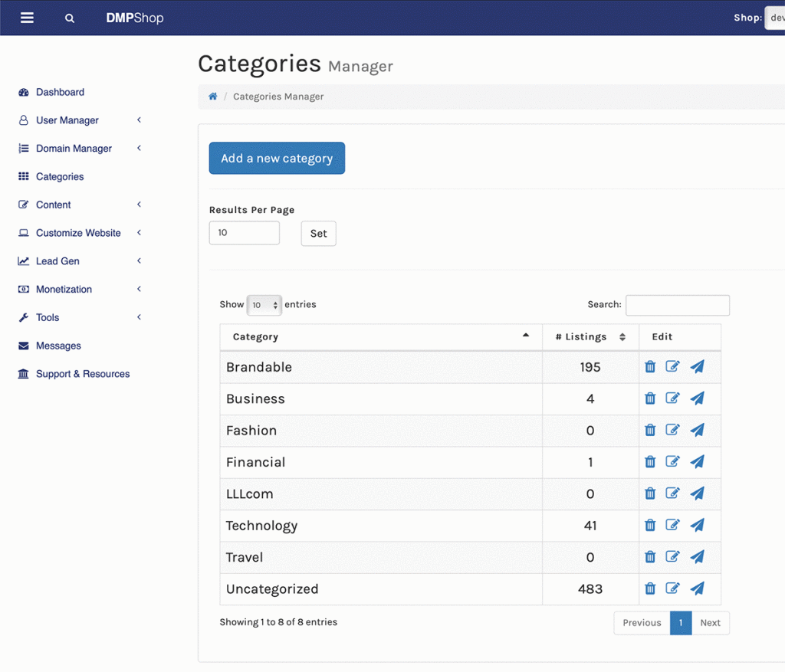Click paper plane icon for Technology row
This screenshot has height=672, width=785.
(x=697, y=526)
